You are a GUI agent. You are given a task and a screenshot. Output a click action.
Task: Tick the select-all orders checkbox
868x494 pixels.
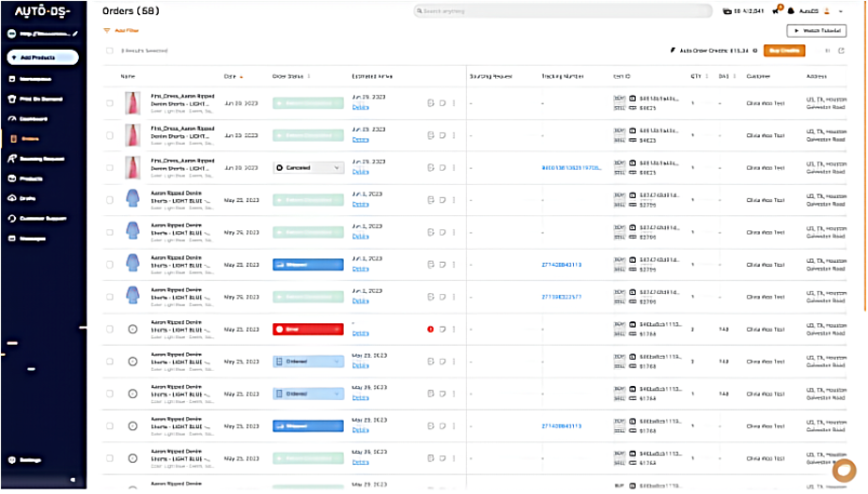point(110,51)
